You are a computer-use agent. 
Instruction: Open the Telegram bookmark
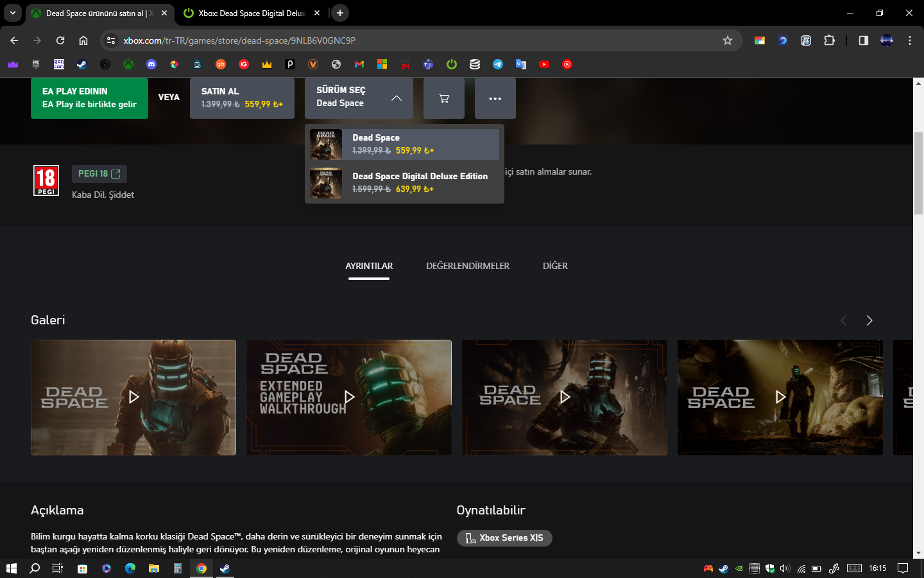(498, 64)
